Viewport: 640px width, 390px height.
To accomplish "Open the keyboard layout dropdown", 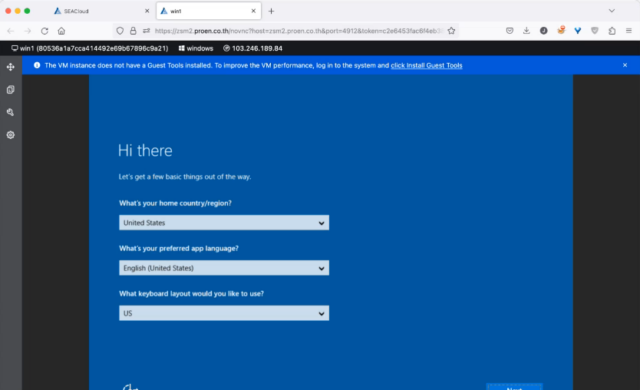I will click(224, 313).
